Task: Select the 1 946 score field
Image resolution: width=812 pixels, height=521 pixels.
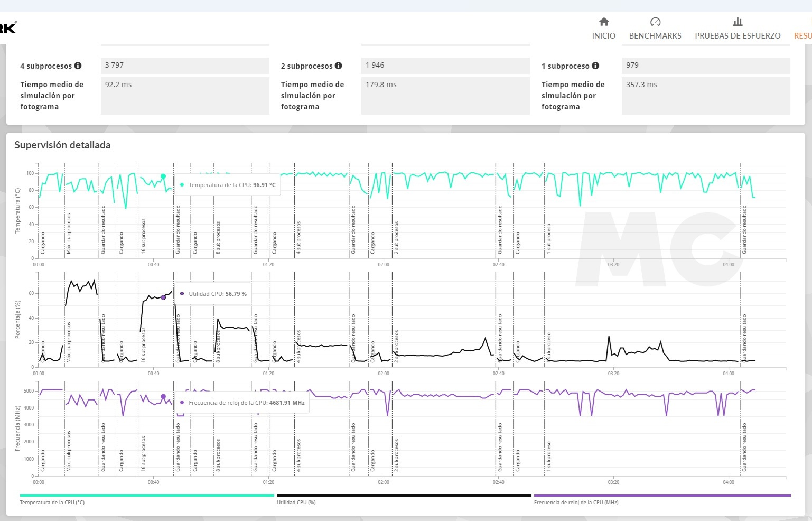Action: [445, 66]
